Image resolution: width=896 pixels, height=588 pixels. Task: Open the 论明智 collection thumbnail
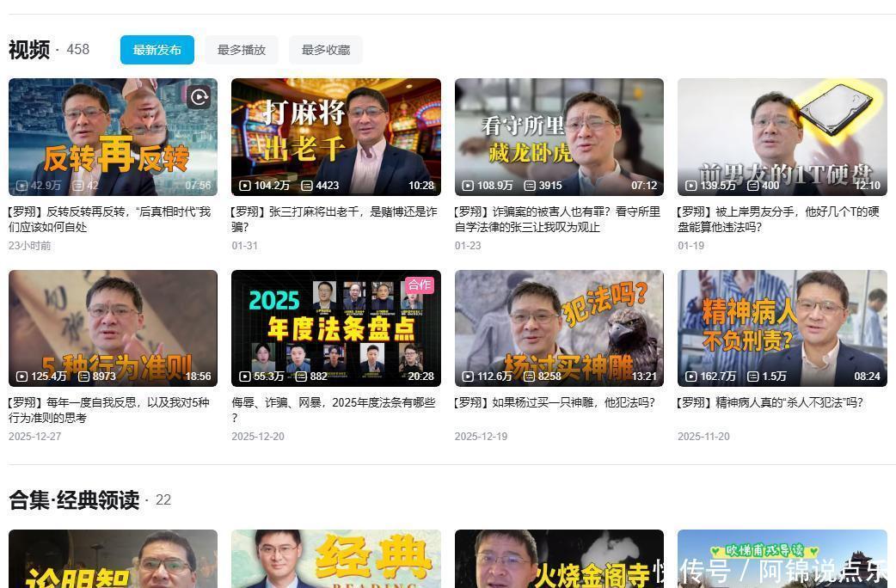tap(113, 559)
